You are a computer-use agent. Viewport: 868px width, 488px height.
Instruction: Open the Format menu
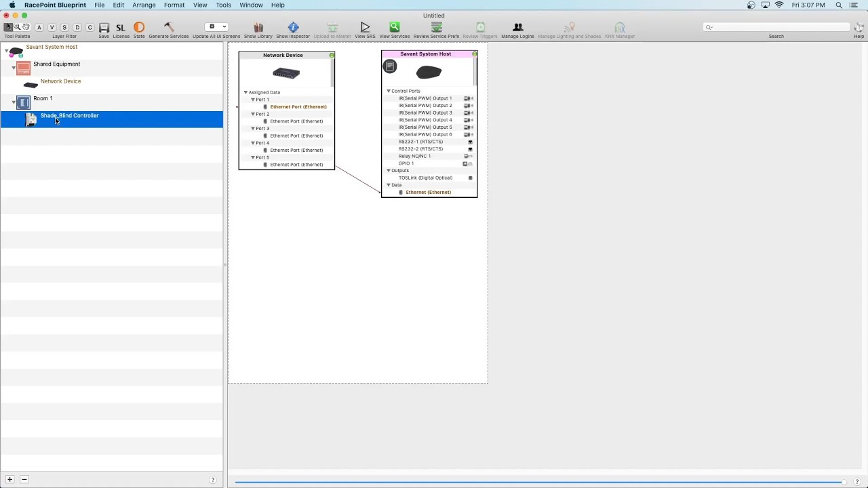(174, 5)
